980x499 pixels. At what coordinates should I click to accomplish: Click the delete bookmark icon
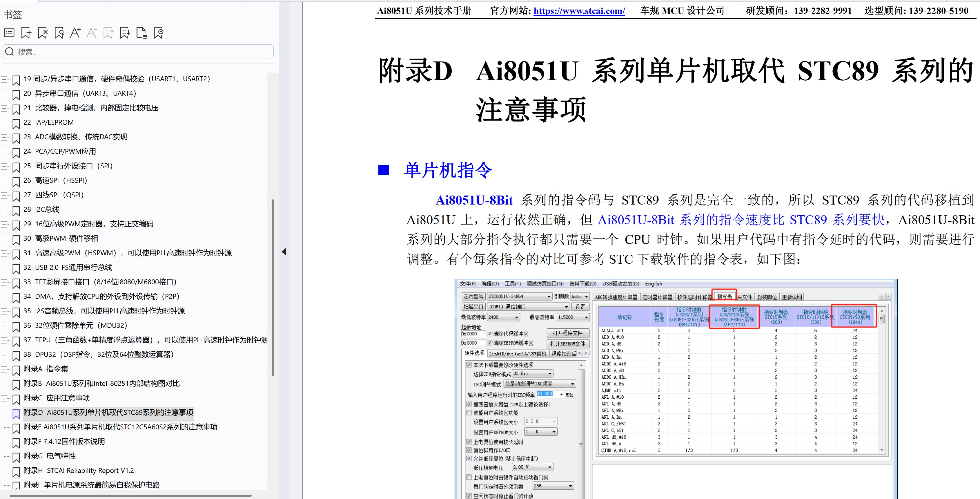[43, 33]
